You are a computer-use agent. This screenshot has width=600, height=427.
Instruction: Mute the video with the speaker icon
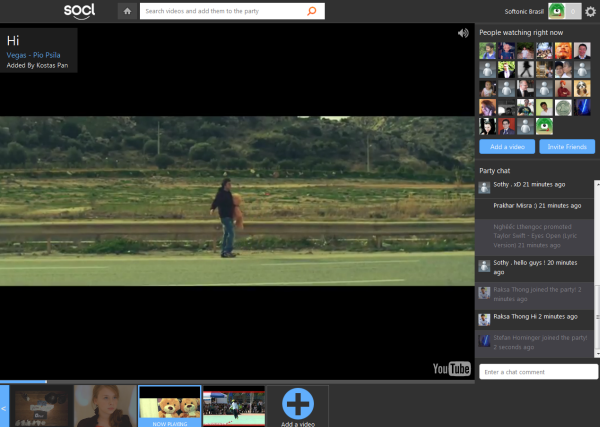point(463,33)
